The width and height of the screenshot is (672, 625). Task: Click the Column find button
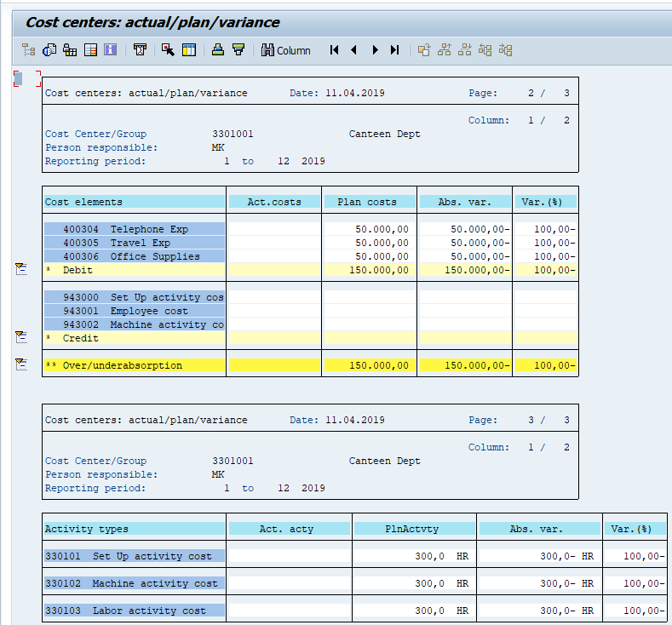click(286, 50)
